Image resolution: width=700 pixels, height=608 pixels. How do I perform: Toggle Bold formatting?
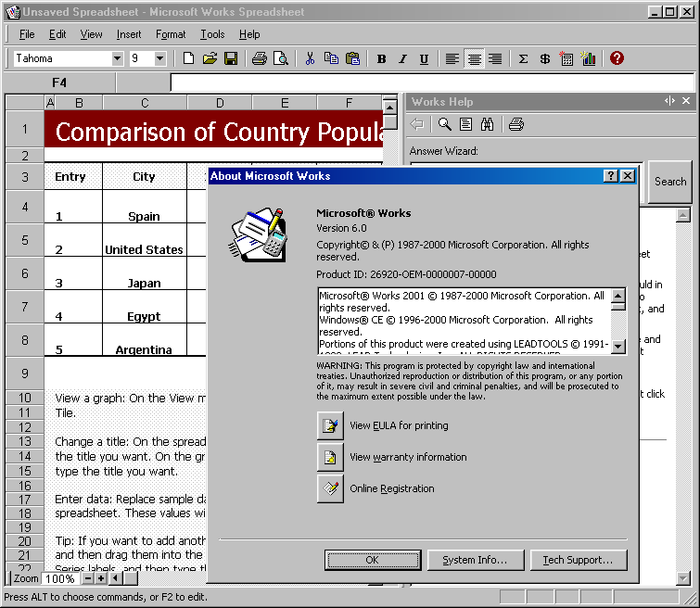381,58
